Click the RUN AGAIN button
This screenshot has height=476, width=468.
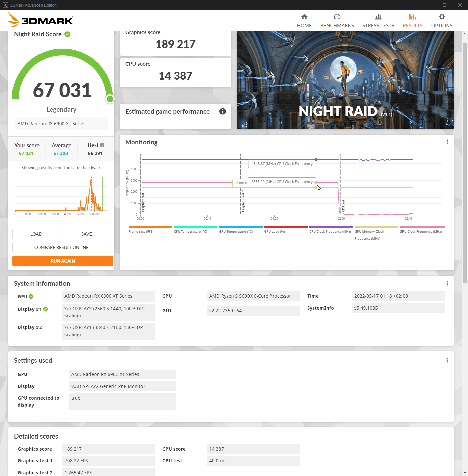63,261
